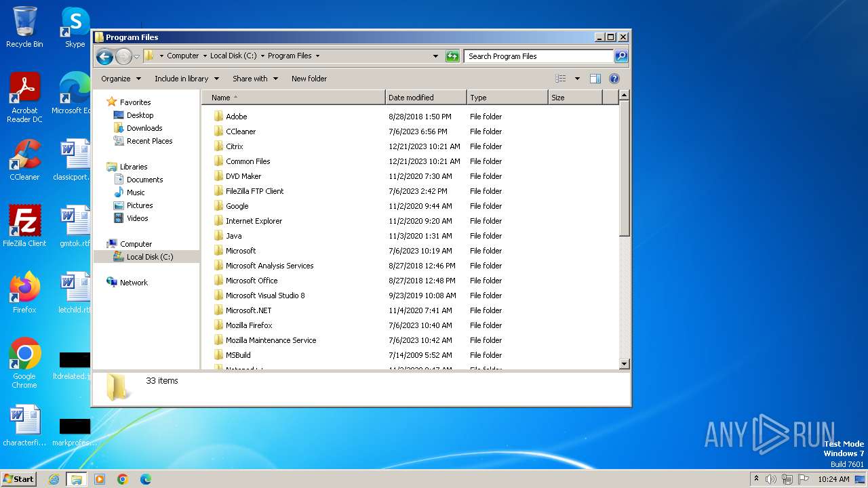Click the Internet Explorer taskbar icon
Viewport: 868px width, 488px height.
pos(54,479)
